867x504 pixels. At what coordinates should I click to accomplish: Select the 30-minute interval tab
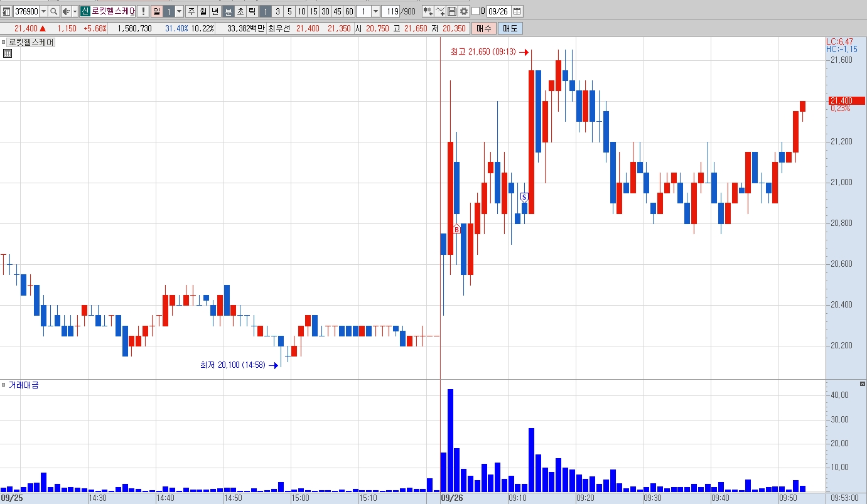pyautogui.click(x=325, y=11)
